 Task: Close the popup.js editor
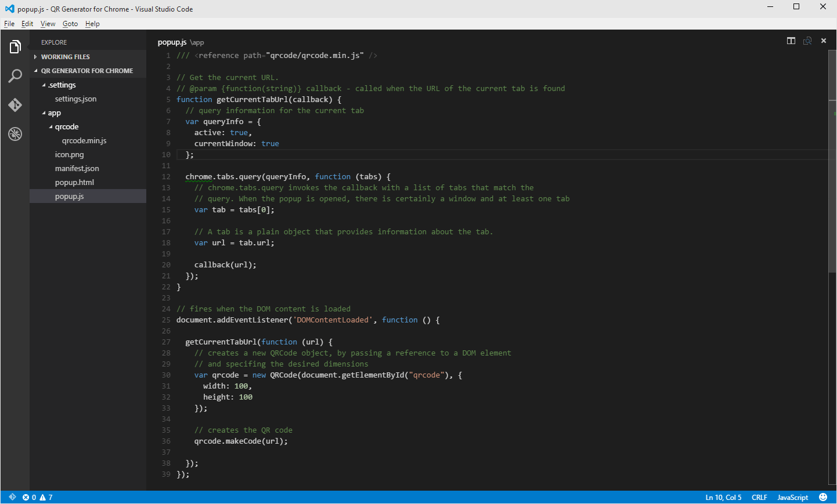point(824,41)
